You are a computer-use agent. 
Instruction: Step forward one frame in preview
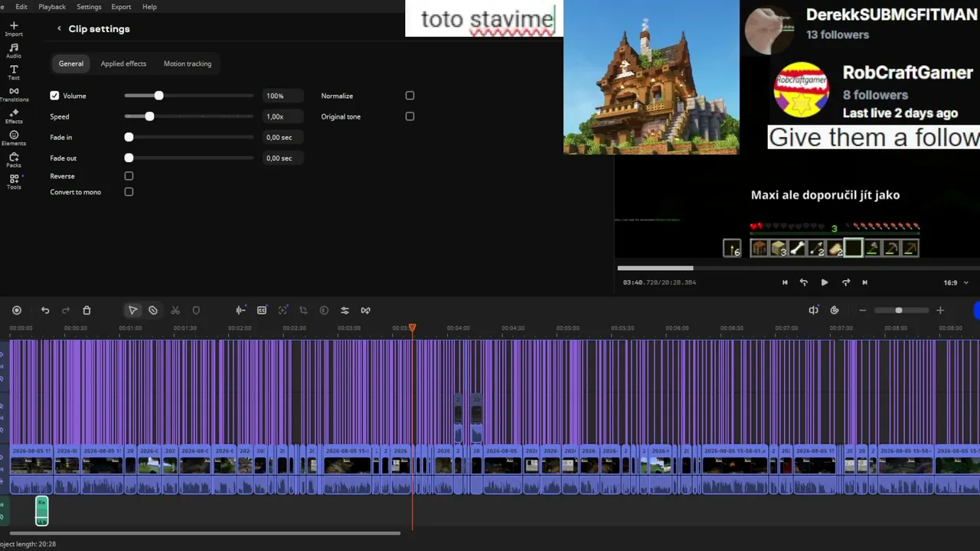(846, 282)
